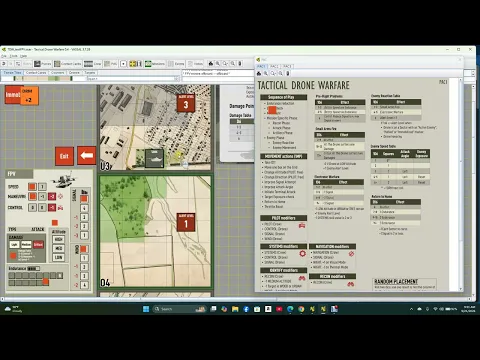Select LOW altitude box on drone card
The height and width of the screenshot is (360, 480).
59,258
